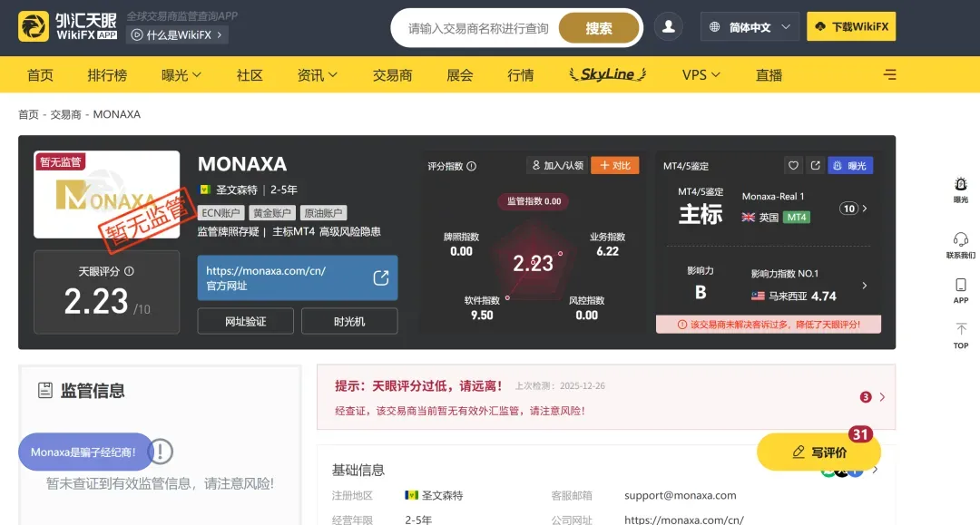Open the 交易商 nav tab

pos(393,75)
